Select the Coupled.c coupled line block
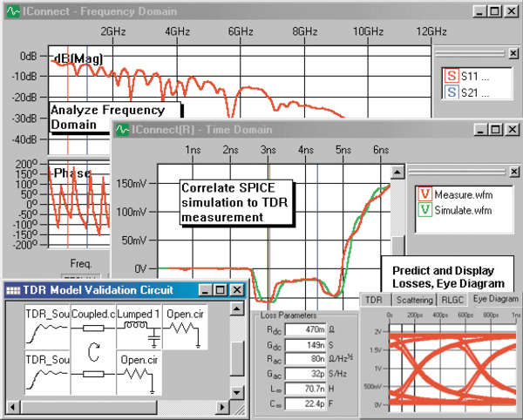Screen dimensions: 523x420 pyautogui.click(x=93, y=349)
